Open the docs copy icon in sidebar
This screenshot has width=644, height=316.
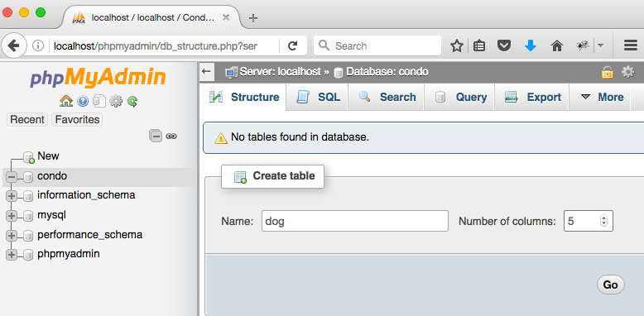pyautogui.click(x=99, y=101)
